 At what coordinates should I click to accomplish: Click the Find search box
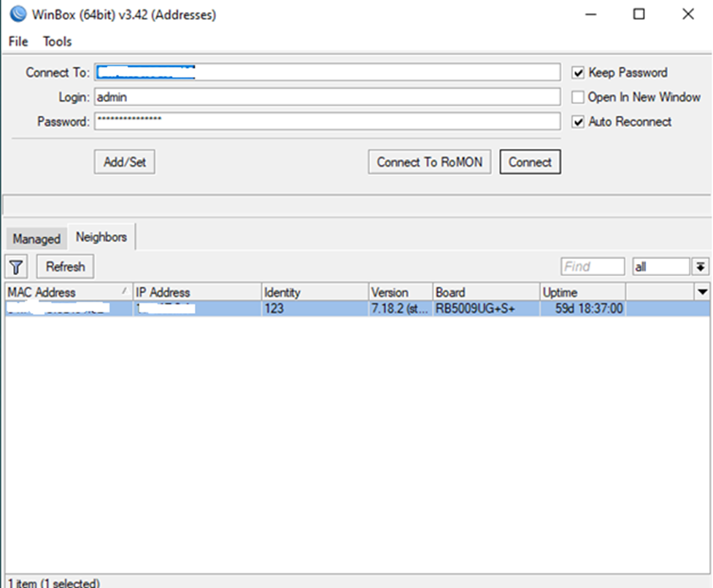pos(593,267)
